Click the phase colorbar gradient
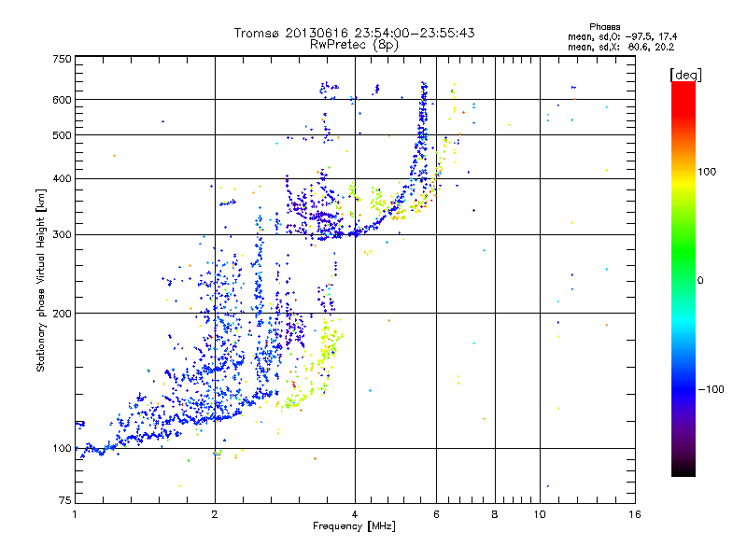This screenshot has height=560, width=747. [x=684, y=279]
